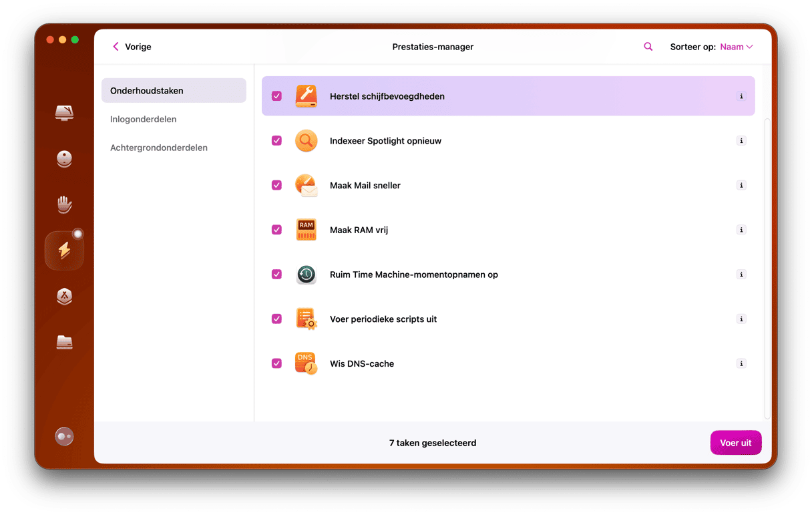Open the Applications module sidebar icon

click(x=64, y=297)
